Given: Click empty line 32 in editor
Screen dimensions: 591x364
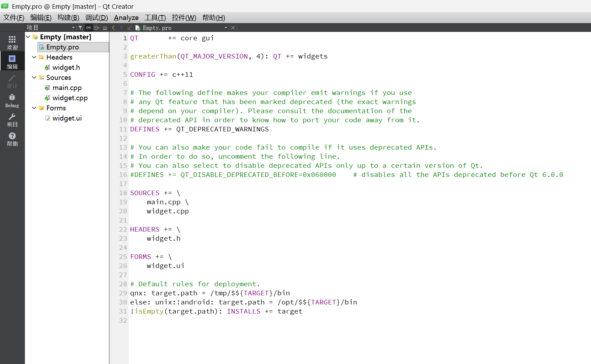Looking at the screenshot, I should click(x=359, y=321).
